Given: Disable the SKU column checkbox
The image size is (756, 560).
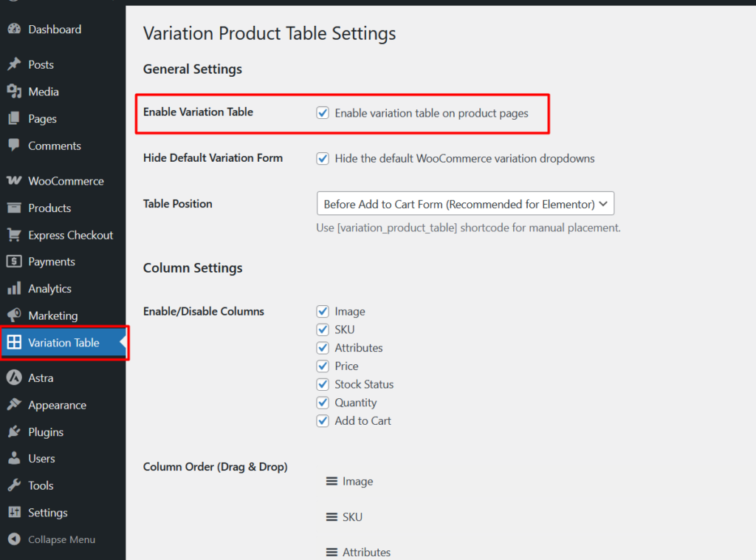Looking at the screenshot, I should coord(323,329).
